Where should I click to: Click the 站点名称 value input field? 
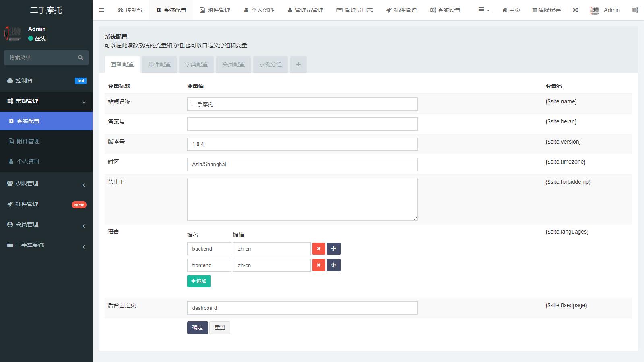[x=302, y=104]
